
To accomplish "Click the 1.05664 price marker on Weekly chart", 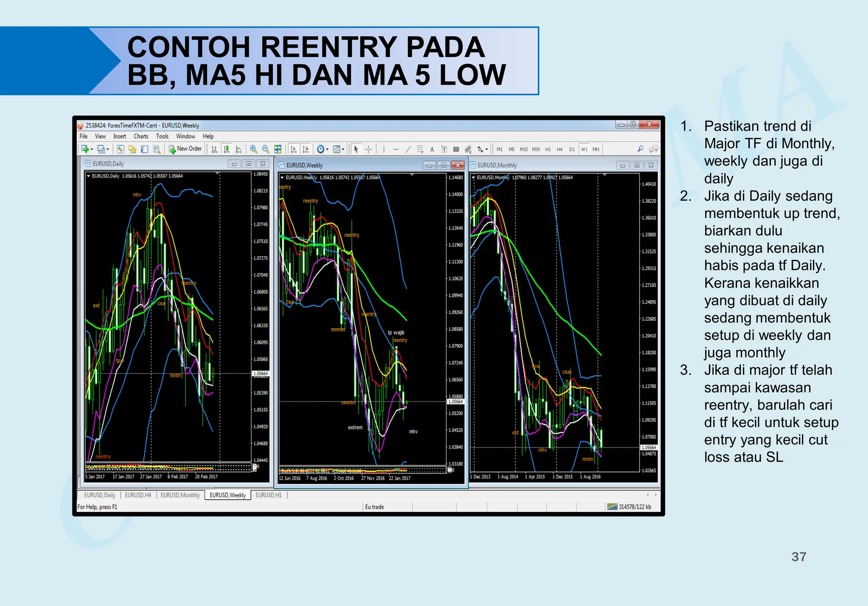I will pyautogui.click(x=456, y=401).
